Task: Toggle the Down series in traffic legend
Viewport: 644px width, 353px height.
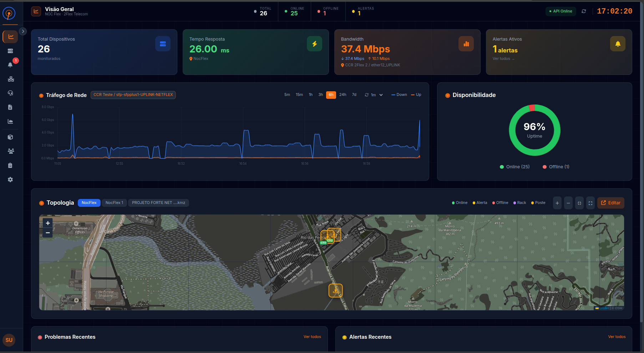Action: 399,95
